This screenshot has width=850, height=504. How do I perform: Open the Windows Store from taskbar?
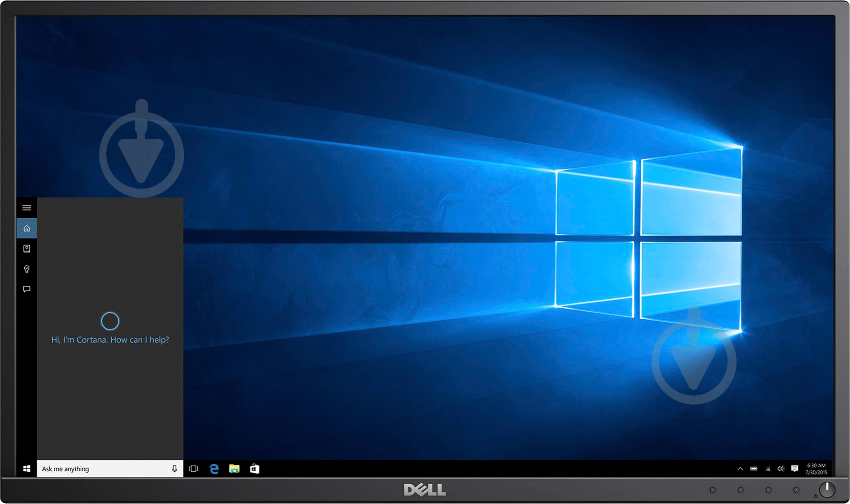point(255,469)
